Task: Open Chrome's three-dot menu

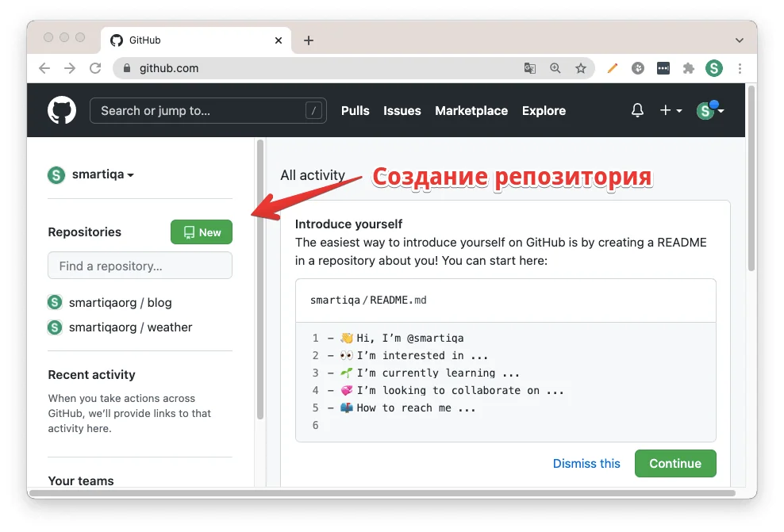Action: (740, 68)
